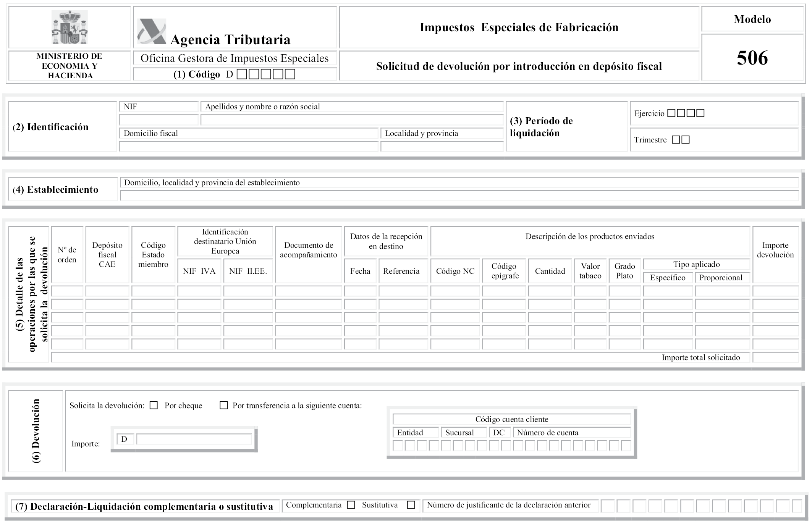Screen dimensions: 812x530
Task: Click the (3) Período de liquidación label
Action: (x=541, y=127)
